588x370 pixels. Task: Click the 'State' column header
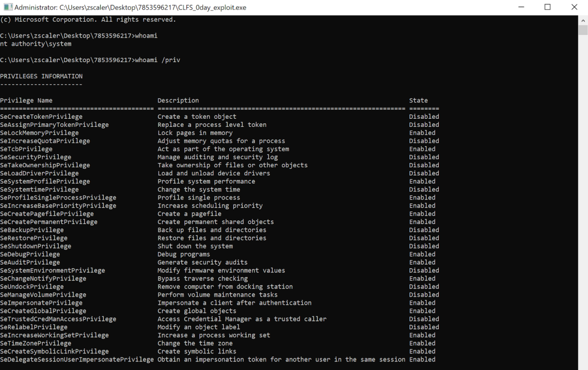[418, 100]
